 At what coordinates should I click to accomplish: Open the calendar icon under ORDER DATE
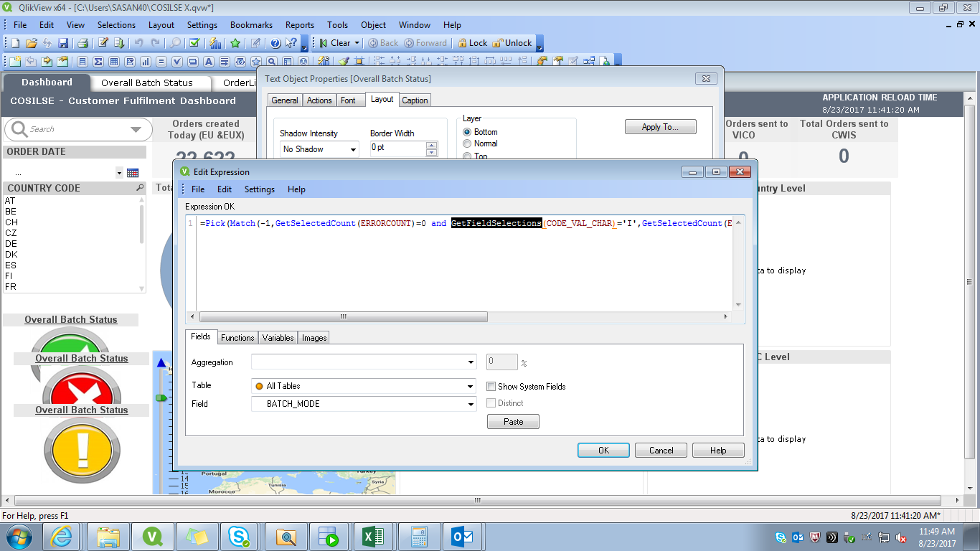pyautogui.click(x=133, y=173)
